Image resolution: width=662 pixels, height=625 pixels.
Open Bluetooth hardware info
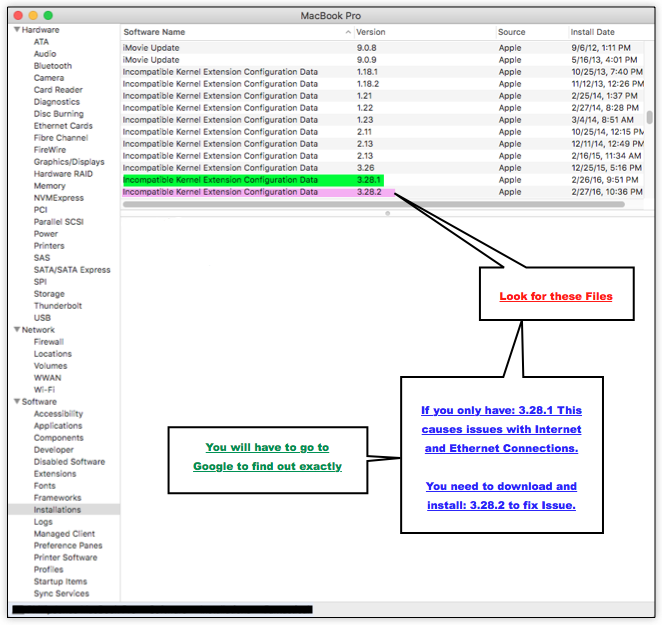pyautogui.click(x=53, y=66)
